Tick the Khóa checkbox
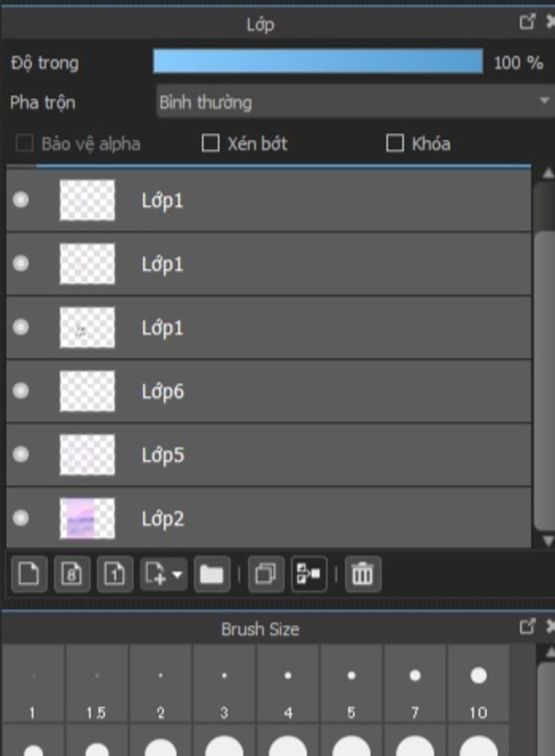The width and height of the screenshot is (555, 756). 395,143
